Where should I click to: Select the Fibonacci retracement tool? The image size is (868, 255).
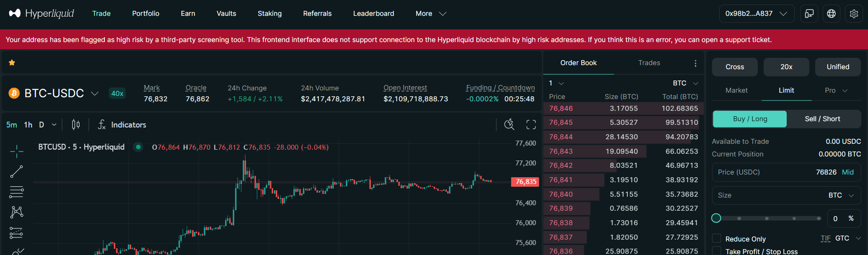[x=17, y=192]
